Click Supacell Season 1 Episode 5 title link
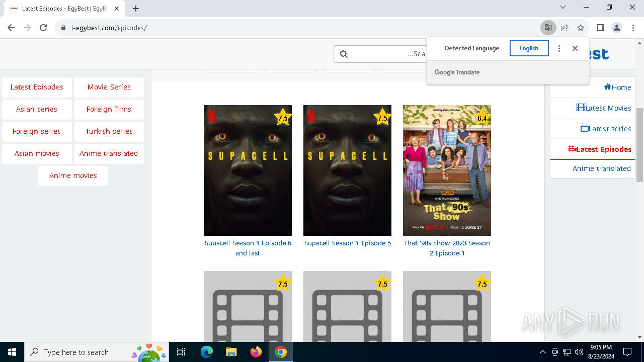 pos(348,243)
